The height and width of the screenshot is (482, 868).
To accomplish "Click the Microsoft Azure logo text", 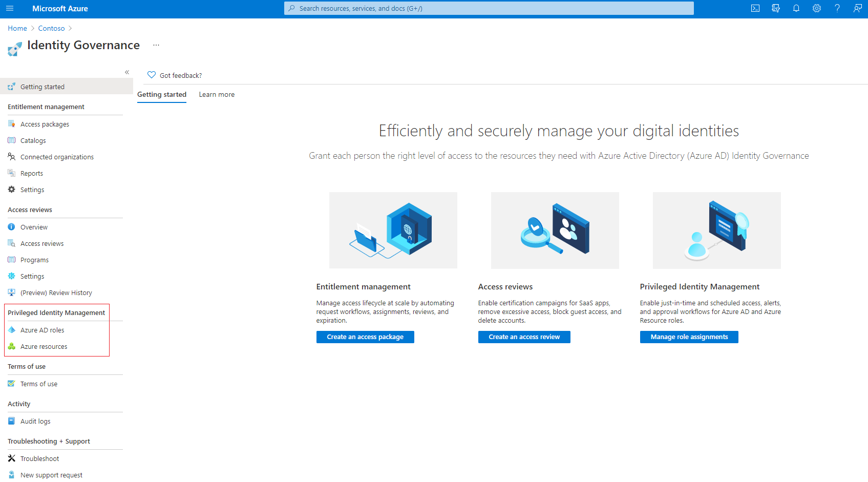I will (60, 9).
